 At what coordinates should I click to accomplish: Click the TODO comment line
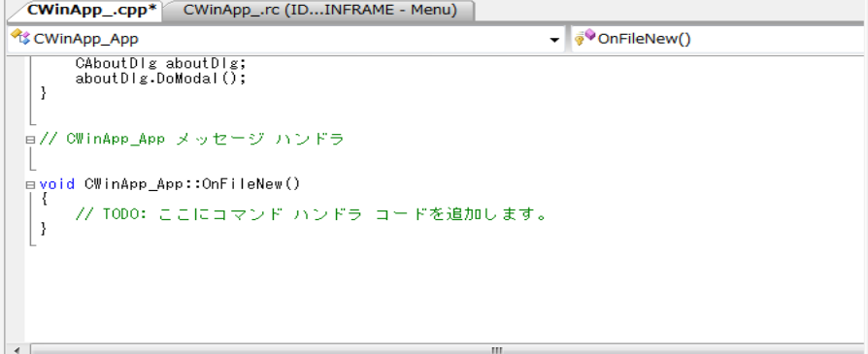click(x=311, y=214)
